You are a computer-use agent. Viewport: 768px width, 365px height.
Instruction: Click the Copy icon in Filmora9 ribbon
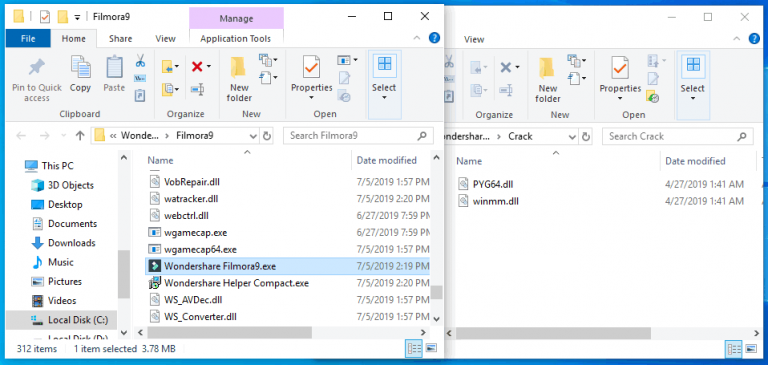[x=80, y=67]
